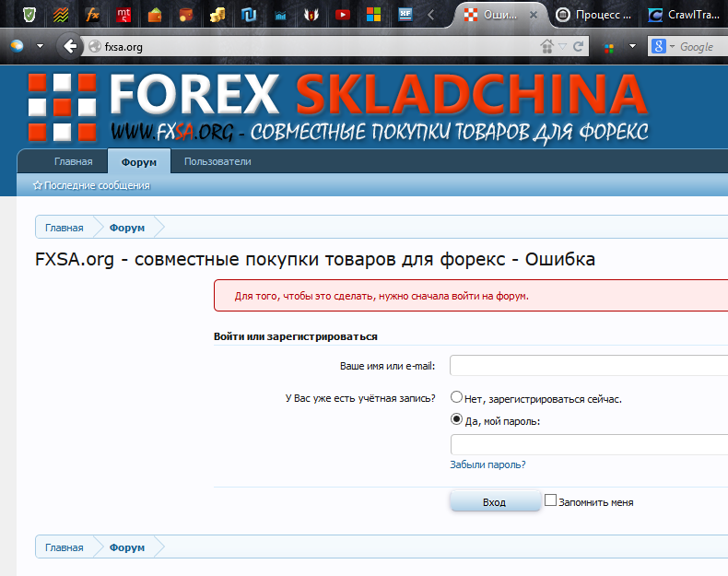Viewport: 728px width, 576px height.
Task: Open dropdown arrow next to profile icon
Action: coord(40,46)
